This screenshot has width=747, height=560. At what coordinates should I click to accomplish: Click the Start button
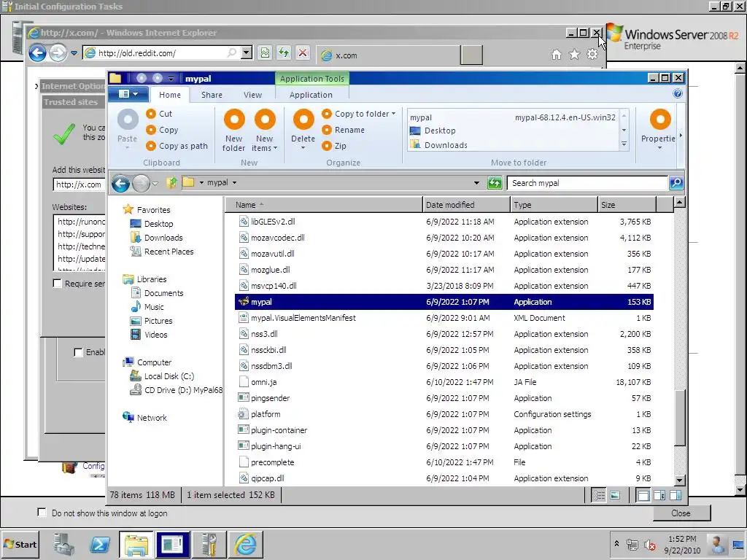pyautogui.click(x=20, y=544)
